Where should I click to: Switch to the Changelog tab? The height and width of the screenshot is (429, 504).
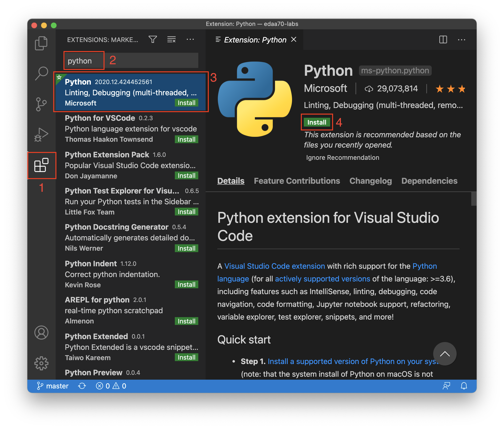(371, 181)
